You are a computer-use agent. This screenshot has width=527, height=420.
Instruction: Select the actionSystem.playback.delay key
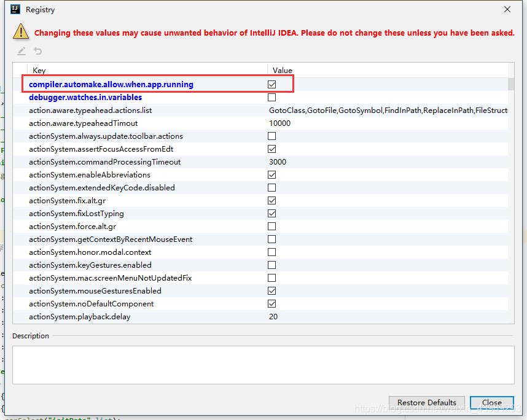click(80, 316)
